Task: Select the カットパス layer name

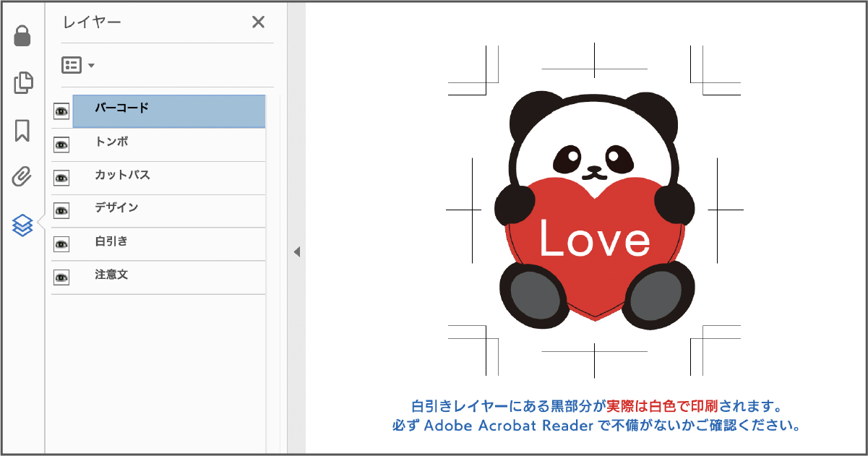Action: [x=122, y=175]
